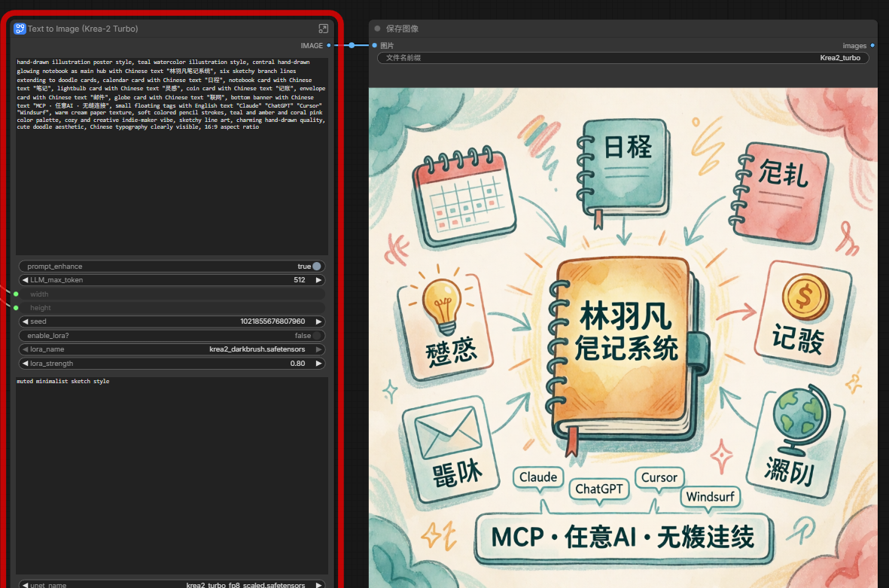
Task: Toggle the prompt_enhance switch off
Action: [316, 267]
